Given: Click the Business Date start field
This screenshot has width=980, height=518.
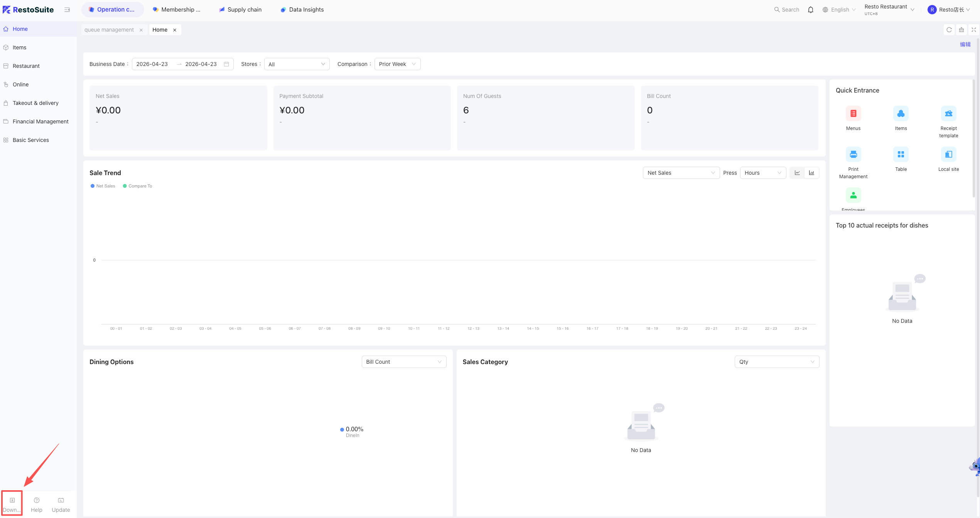Looking at the screenshot, I should [x=152, y=64].
